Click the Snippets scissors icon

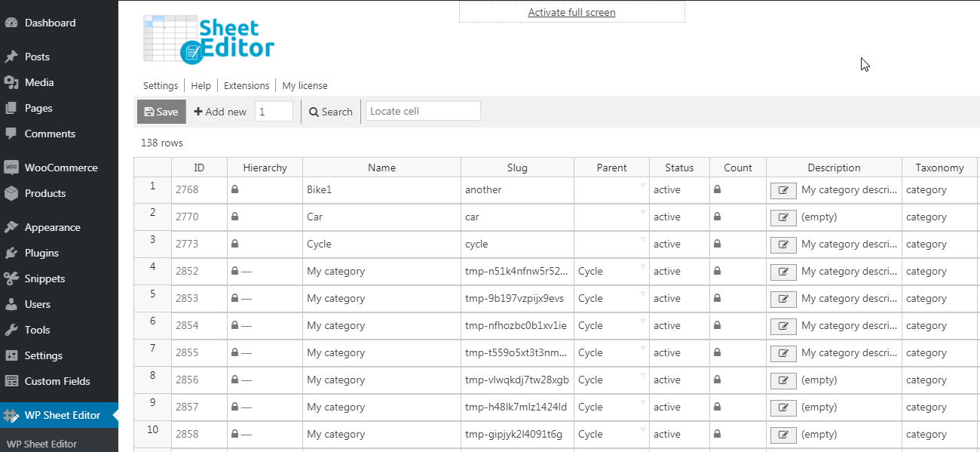(x=11, y=278)
